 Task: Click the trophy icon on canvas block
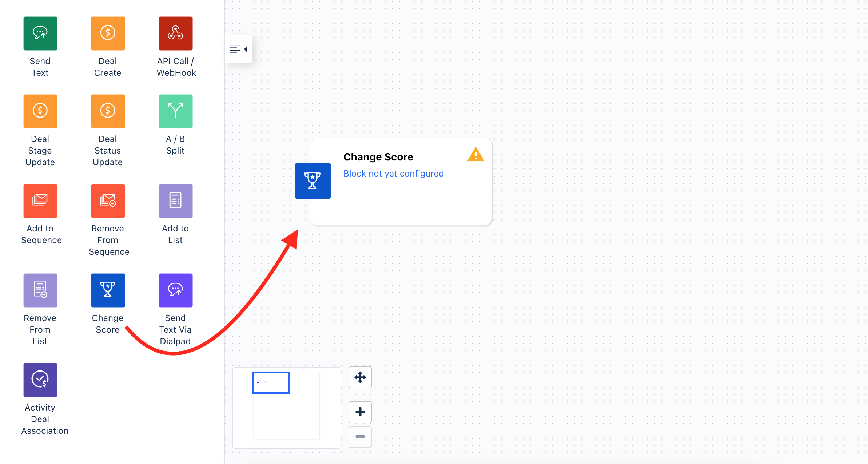[313, 181]
